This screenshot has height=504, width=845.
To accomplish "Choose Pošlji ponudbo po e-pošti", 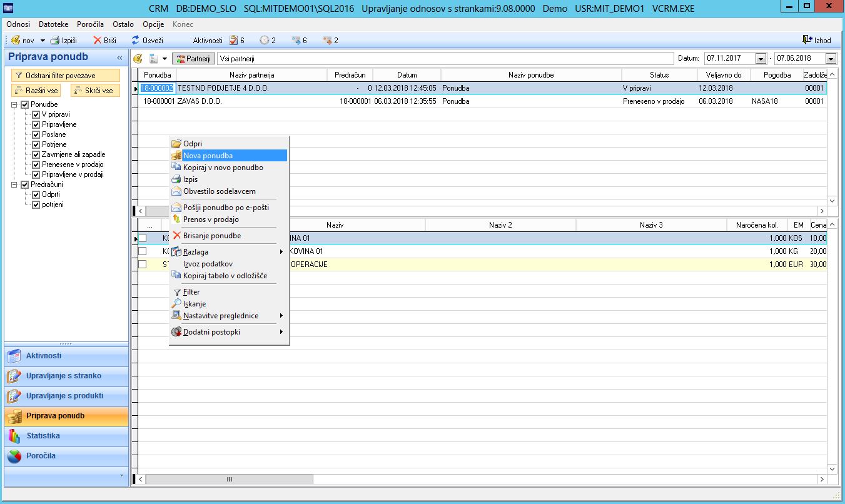I will pyautogui.click(x=229, y=208).
